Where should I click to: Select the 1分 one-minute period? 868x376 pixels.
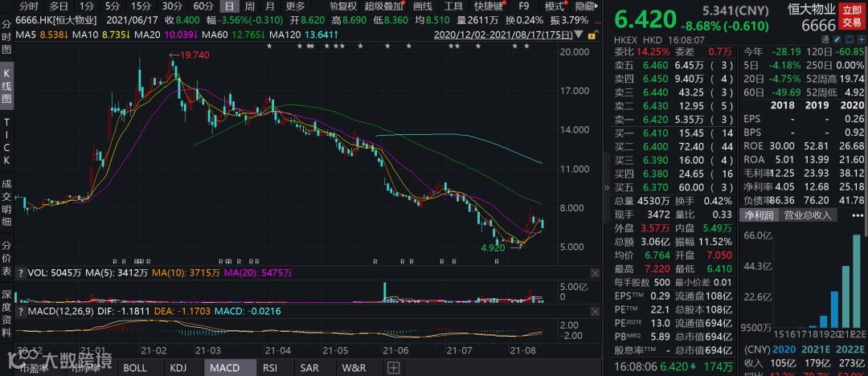(86, 6)
